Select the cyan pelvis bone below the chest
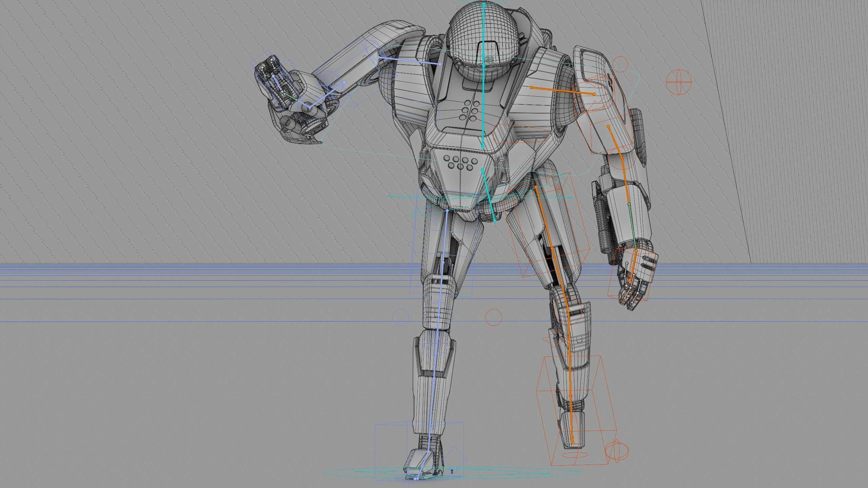Viewport: 868px width, 488px height. tap(488, 195)
